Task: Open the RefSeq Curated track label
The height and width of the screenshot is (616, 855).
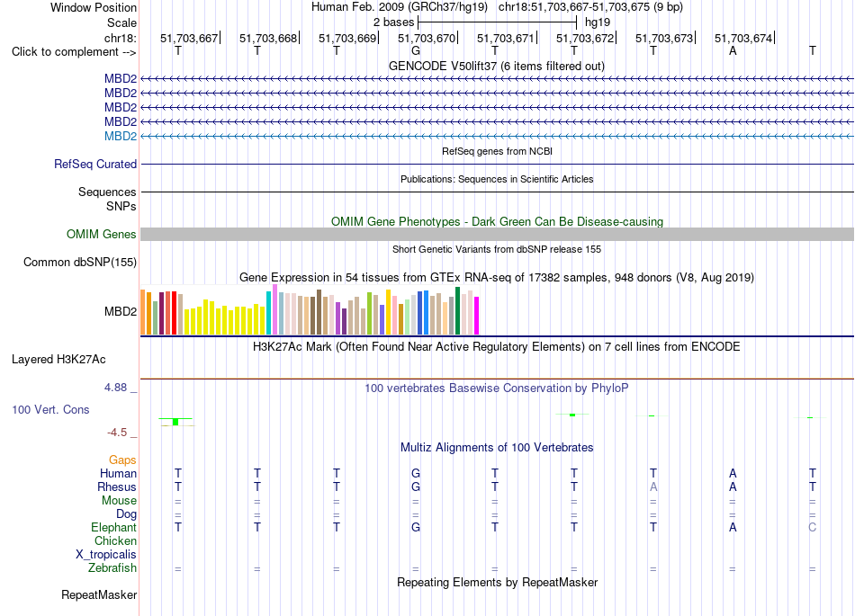Action: (x=95, y=164)
